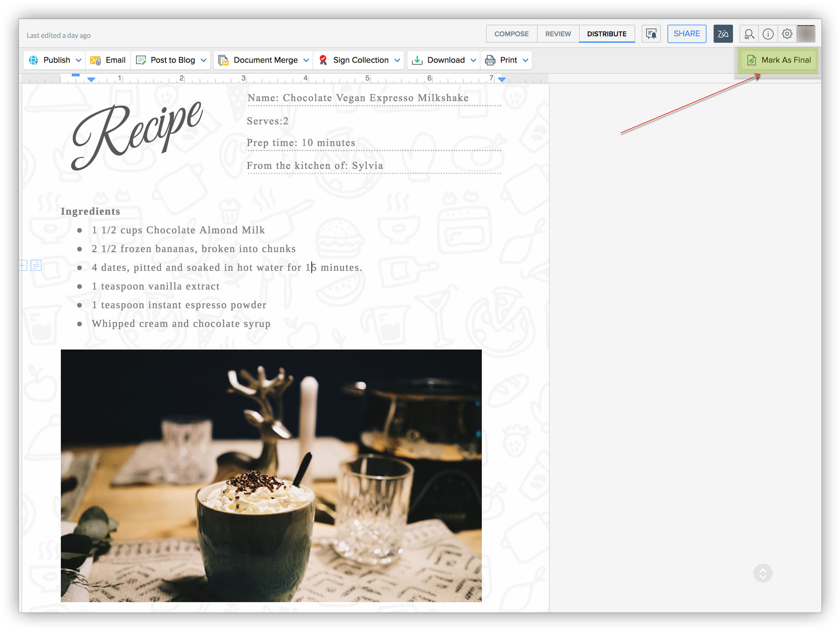Switch to the Compose tab
This screenshot has width=840, height=631.
tap(511, 34)
